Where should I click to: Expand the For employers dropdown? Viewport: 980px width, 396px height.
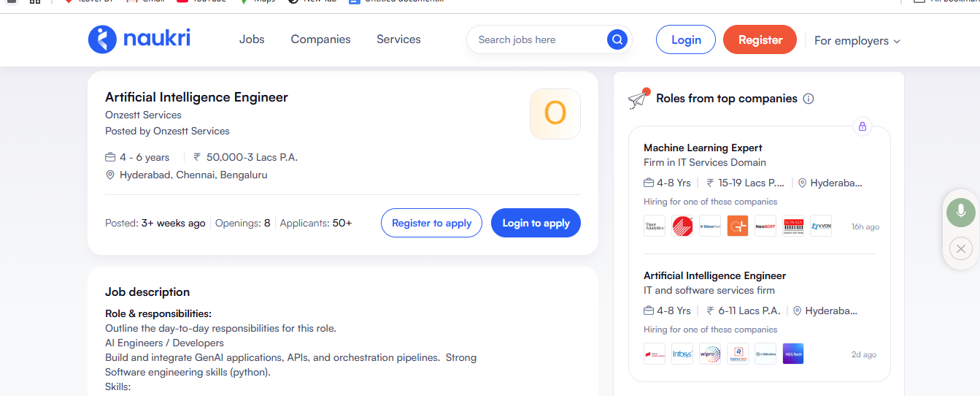tap(857, 41)
